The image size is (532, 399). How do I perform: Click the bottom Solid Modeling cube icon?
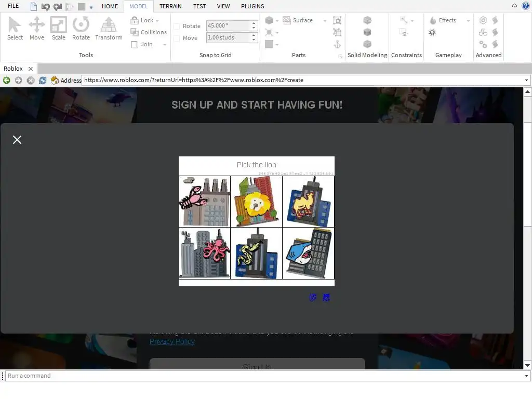point(367,44)
